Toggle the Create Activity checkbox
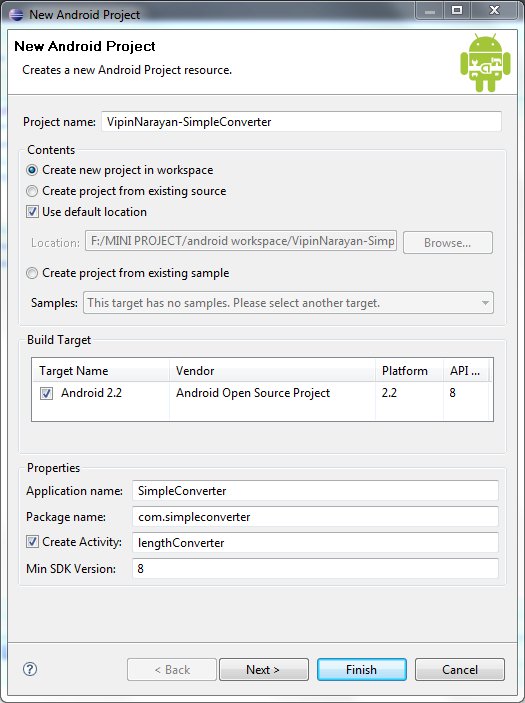This screenshot has width=525, height=703. 32,542
